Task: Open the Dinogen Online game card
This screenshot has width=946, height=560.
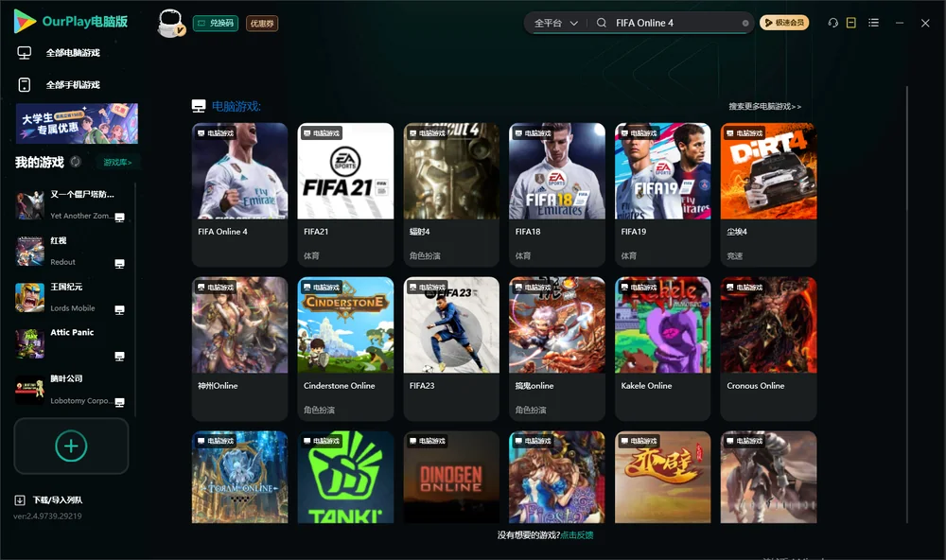Action: 451,478
